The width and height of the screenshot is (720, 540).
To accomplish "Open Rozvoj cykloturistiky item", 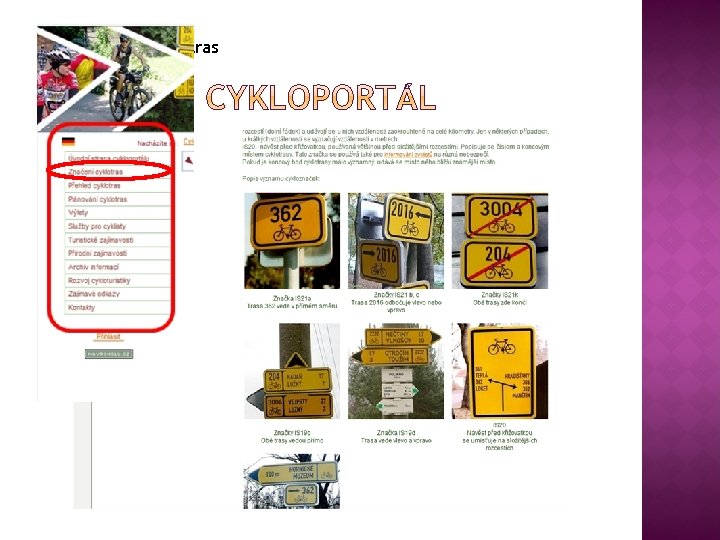I will point(117,280).
